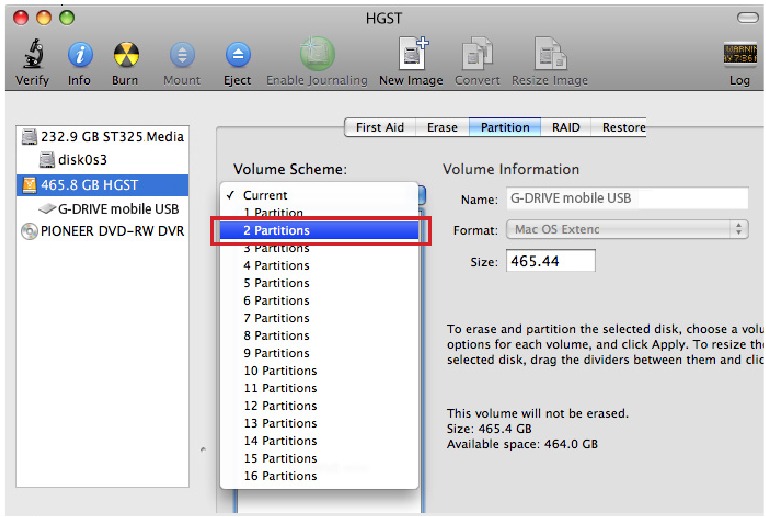Click the Burn toolbar icon
Viewport: 766px width, 517px height.
[x=126, y=54]
